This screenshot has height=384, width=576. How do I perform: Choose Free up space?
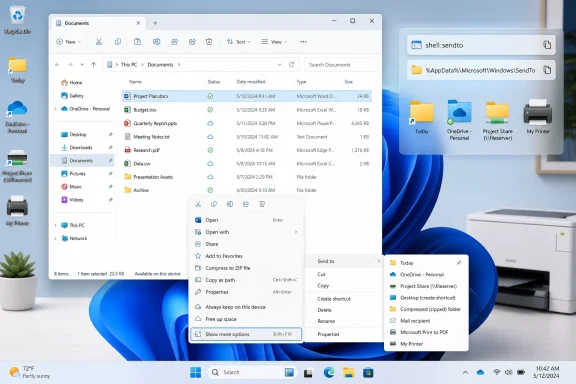tap(246, 319)
